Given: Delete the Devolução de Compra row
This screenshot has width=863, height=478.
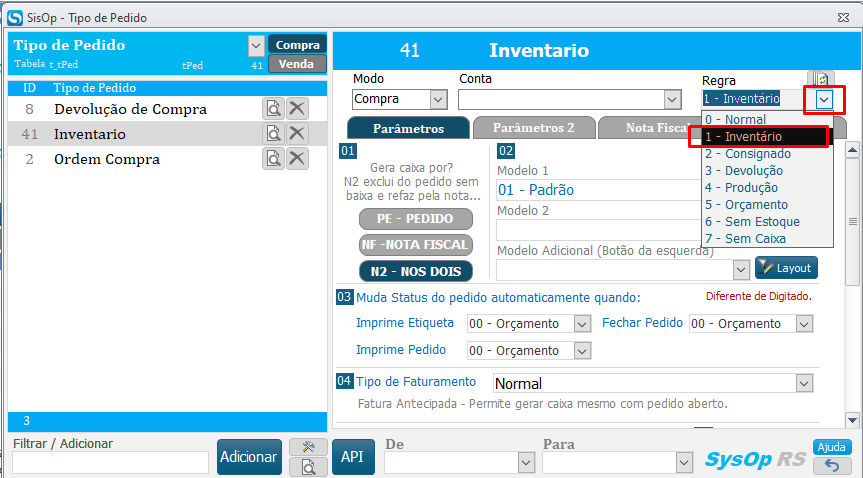Looking at the screenshot, I should click(x=297, y=109).
